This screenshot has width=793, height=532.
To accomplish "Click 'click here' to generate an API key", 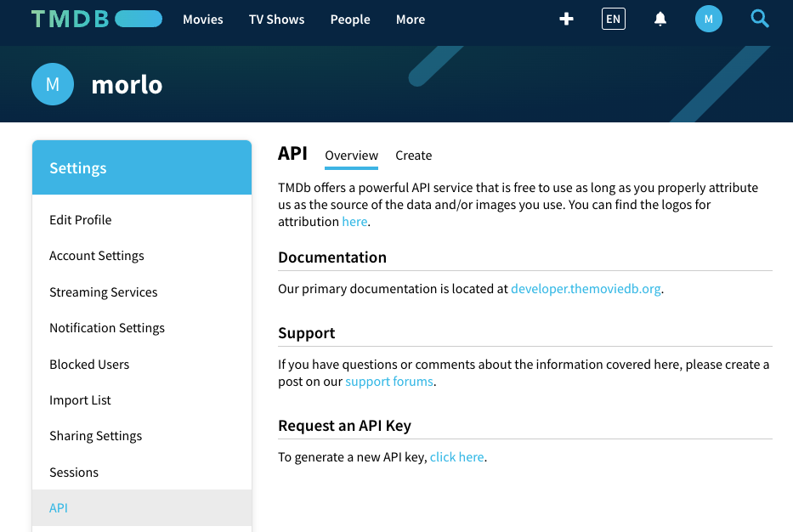I will click(x=456, y=456).
